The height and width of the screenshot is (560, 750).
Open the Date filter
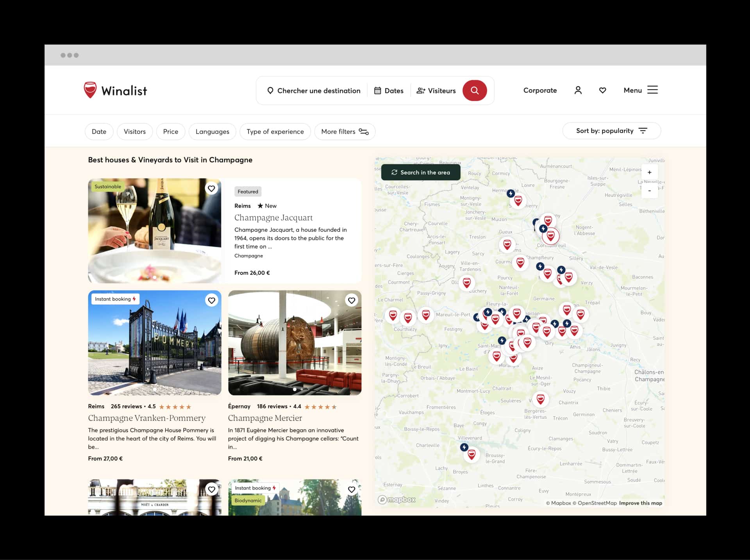click(99, 132)
